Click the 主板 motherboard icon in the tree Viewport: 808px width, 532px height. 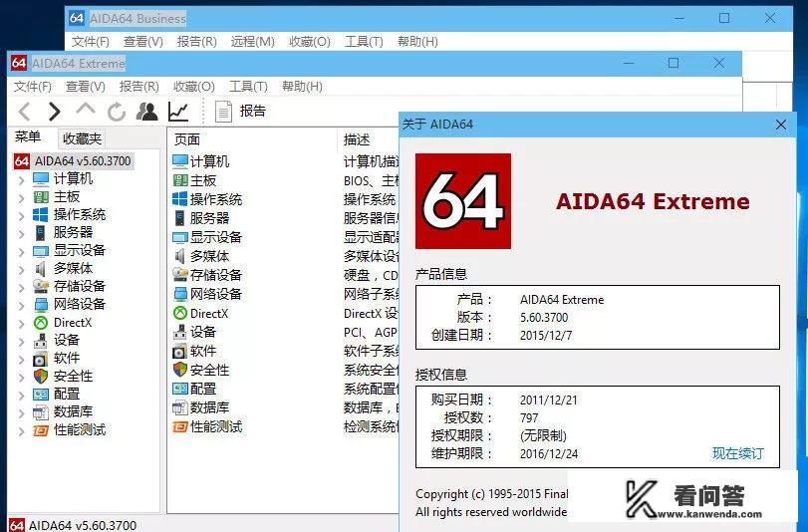point(41,197)
